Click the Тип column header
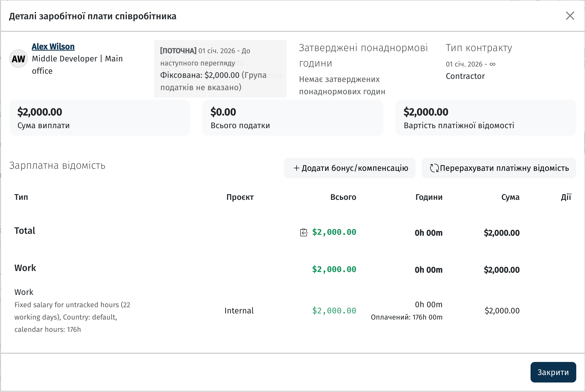 [21, 197]
